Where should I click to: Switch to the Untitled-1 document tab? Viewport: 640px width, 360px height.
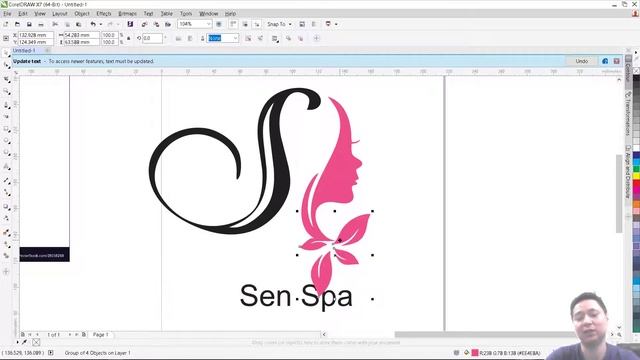point(24,51)
